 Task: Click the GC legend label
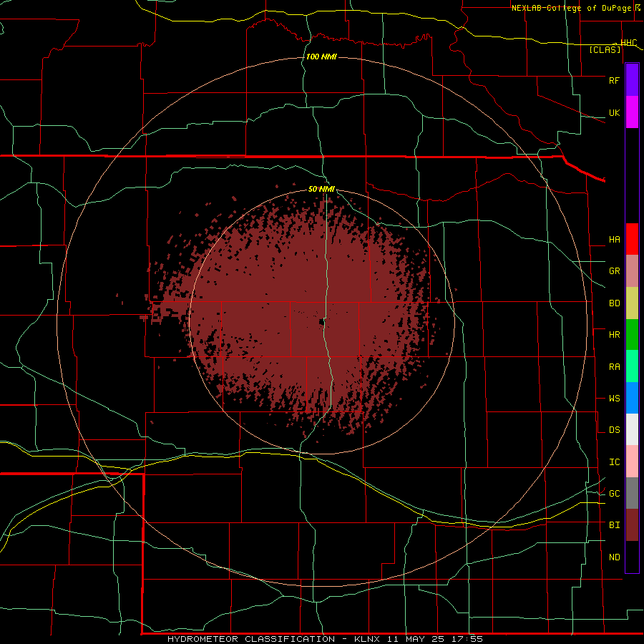coord(614,494)
